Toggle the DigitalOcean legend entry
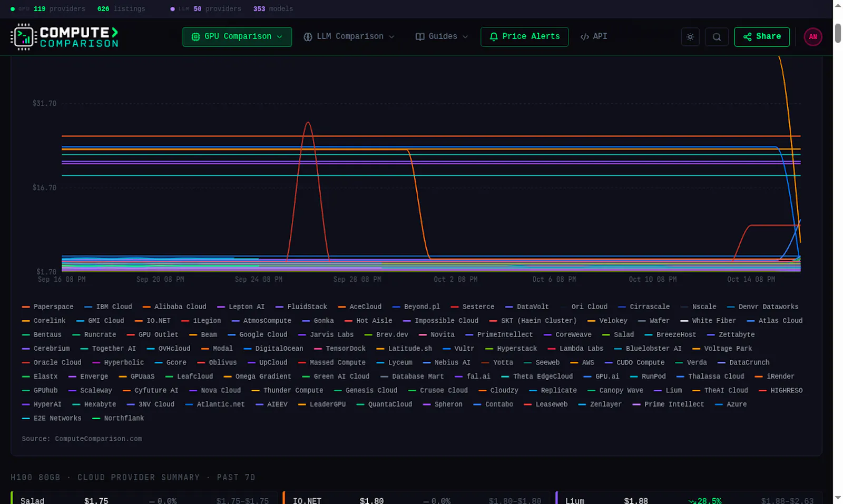 coord(273,349)
